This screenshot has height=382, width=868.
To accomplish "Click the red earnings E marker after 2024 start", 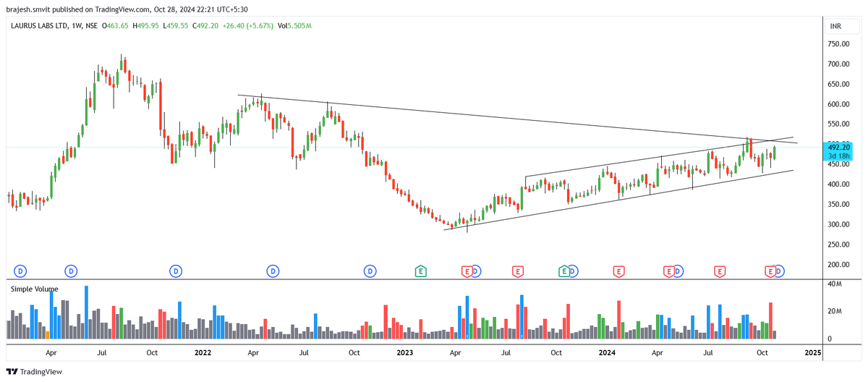I will pyautogui.click(x=618, y=271).
